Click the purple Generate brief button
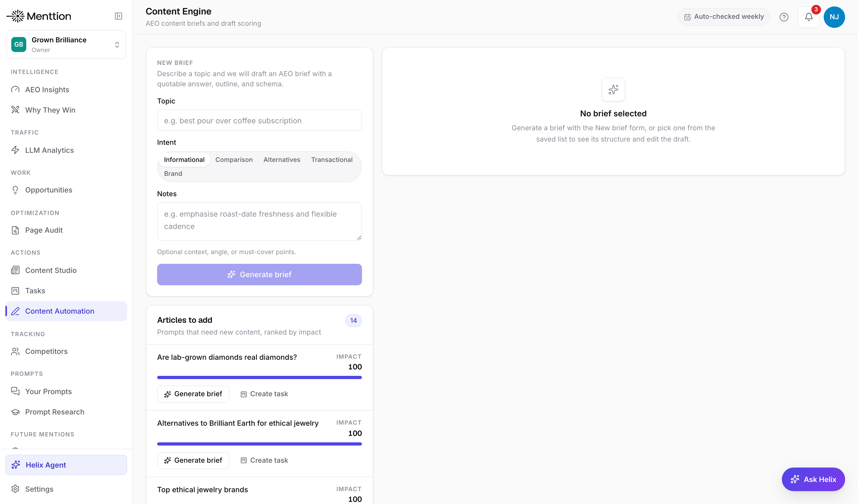This screenshot has height=504, width=858. (x=260, y=275)
